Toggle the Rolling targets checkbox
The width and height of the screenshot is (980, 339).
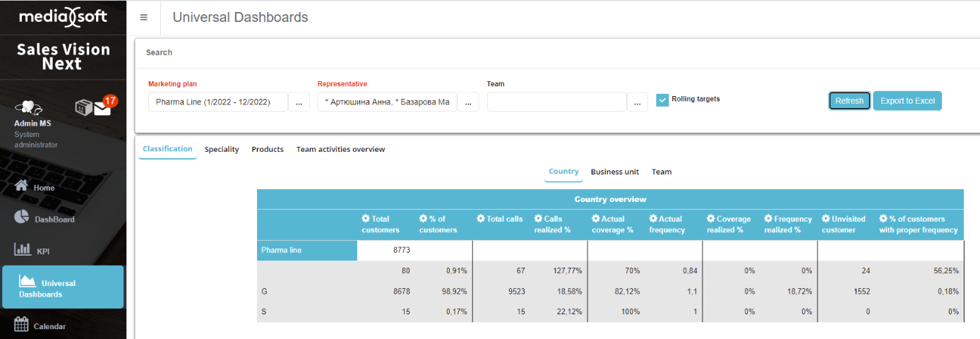[662, 100]
